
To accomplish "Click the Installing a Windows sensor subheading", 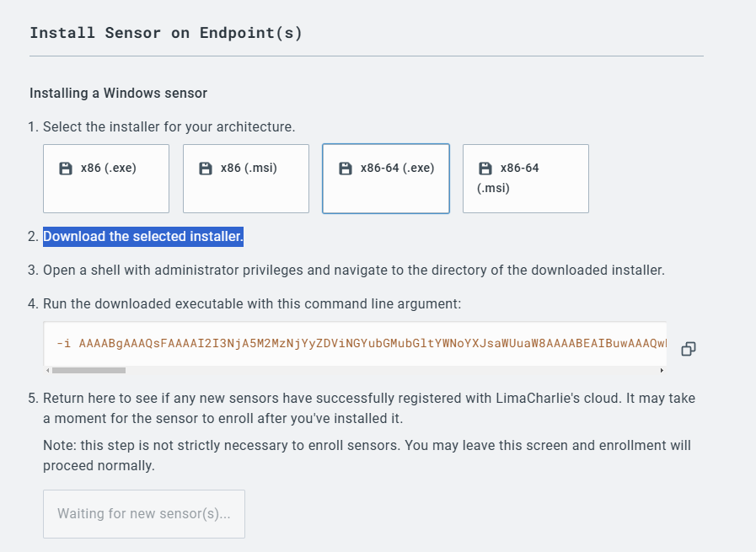I will [x=118, y=93].
